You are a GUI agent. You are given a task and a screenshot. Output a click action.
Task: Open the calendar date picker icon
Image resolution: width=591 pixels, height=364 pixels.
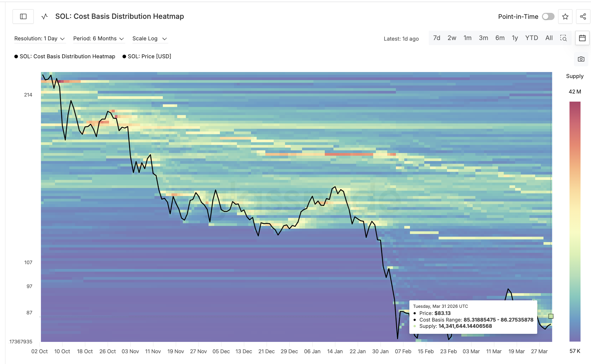(x=582, y=38)
